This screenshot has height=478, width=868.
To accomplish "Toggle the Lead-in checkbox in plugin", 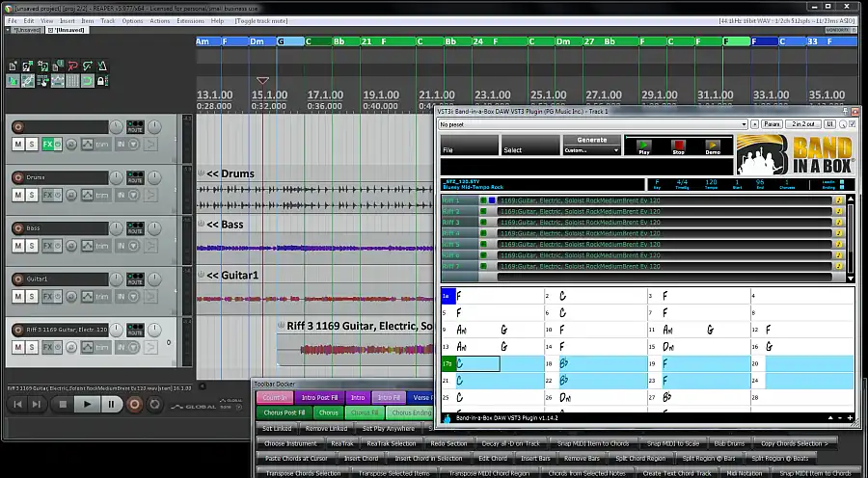I will pos(842,181).
